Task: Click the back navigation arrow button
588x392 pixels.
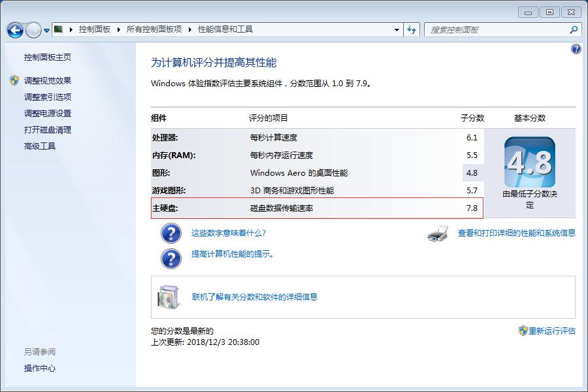Action: (x=14, y=29)
